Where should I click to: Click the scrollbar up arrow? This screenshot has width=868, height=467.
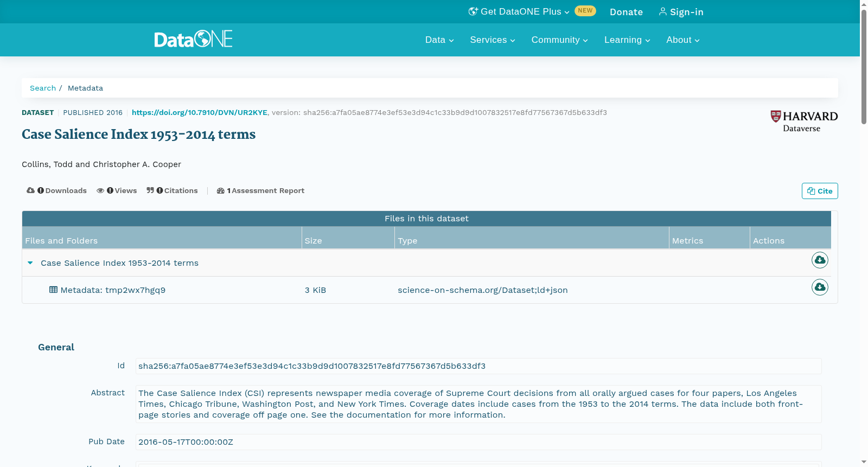[864, 4]
